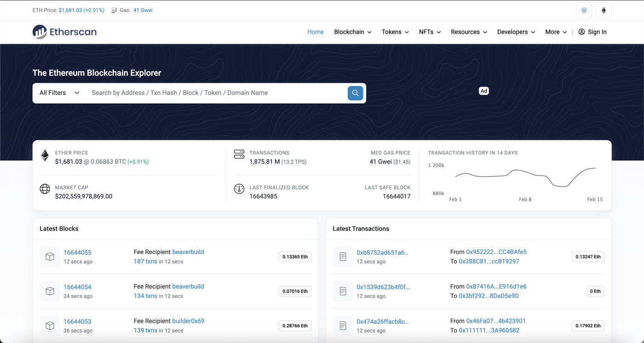644x343 pixels.
Task: Click the 1,875.81 M transactions value
Action: pyautogui.click(x=264, y=162)
